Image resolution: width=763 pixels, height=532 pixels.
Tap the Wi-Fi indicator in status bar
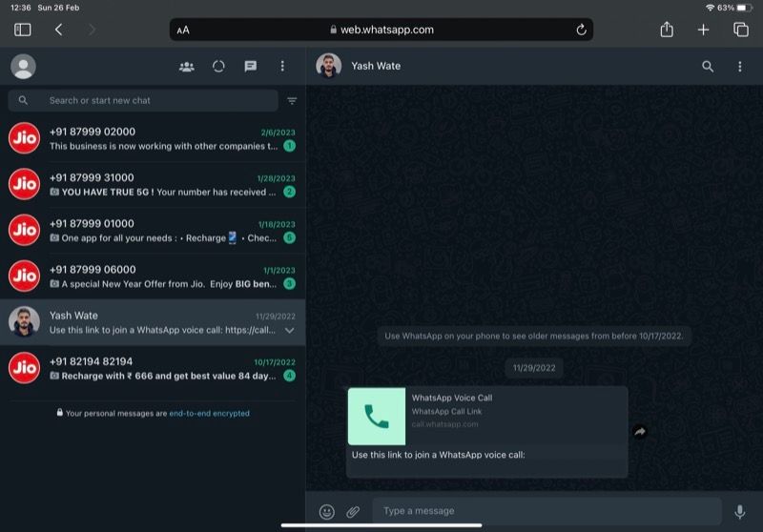point(710,8)
